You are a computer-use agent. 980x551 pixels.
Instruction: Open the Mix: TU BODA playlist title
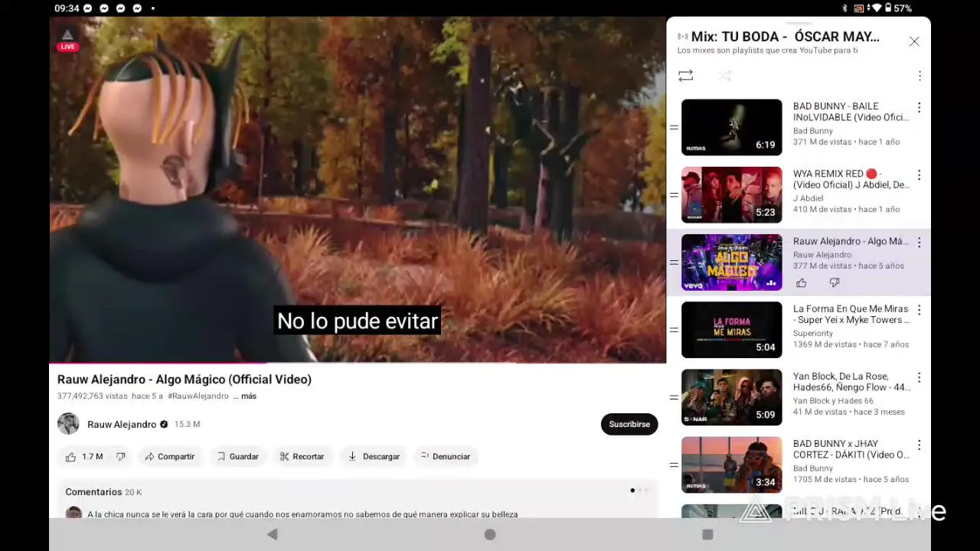click(x=785, y=37)
